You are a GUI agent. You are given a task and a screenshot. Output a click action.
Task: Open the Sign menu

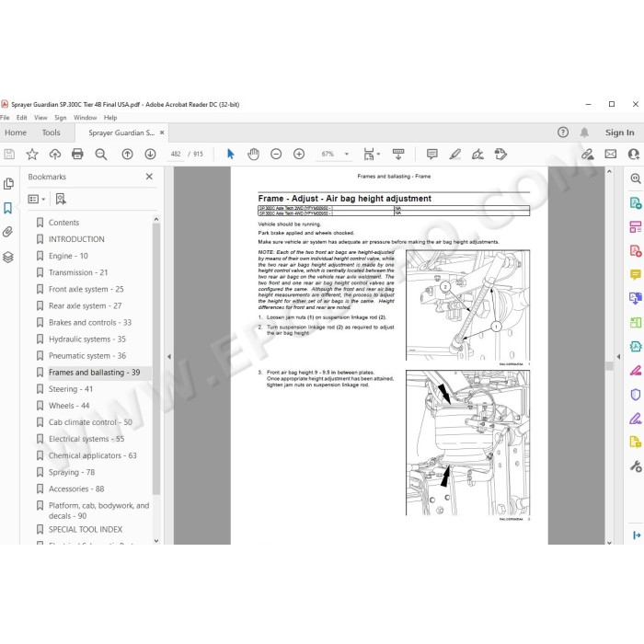click(x=61, y=118)
